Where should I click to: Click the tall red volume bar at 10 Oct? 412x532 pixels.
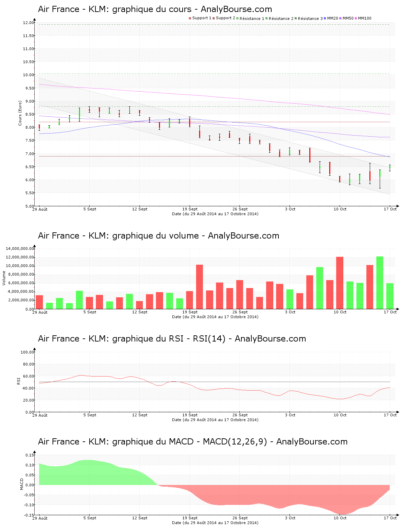click(340, 283)
